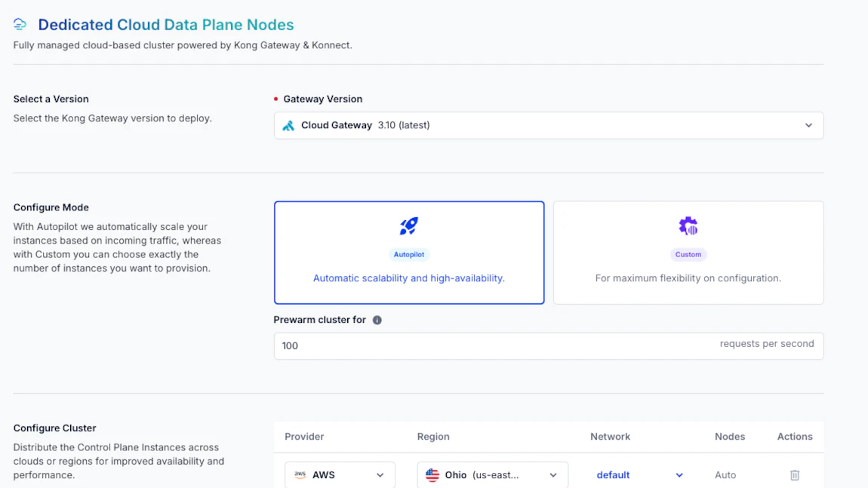Screen dimensions: 868x488
Task: Open the Prewarm cluster info tooltip icon
Action: [377, 321]
